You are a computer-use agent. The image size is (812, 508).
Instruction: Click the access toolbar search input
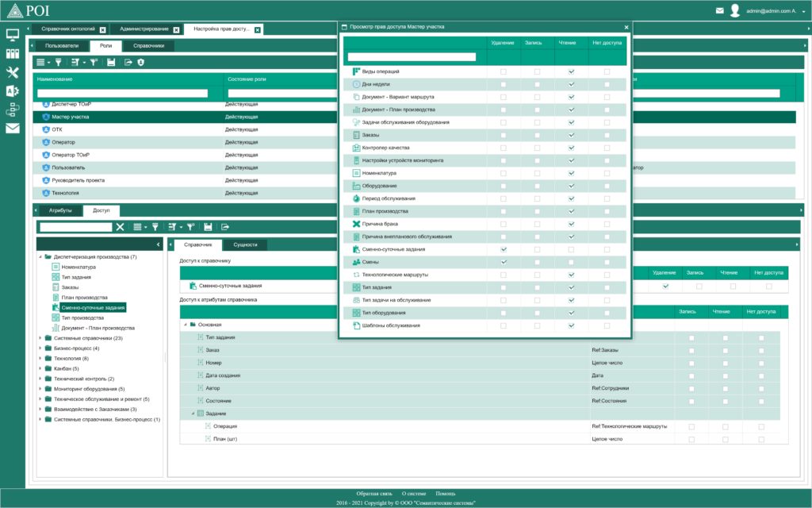(x=76, y=227)
